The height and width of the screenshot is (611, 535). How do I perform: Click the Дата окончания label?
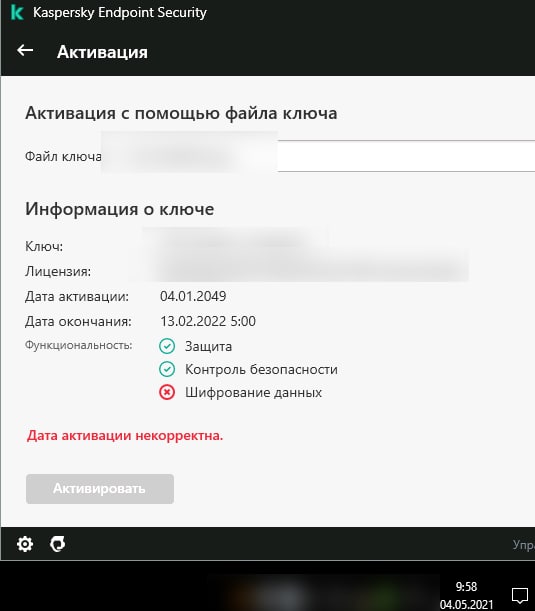[78, 321]
